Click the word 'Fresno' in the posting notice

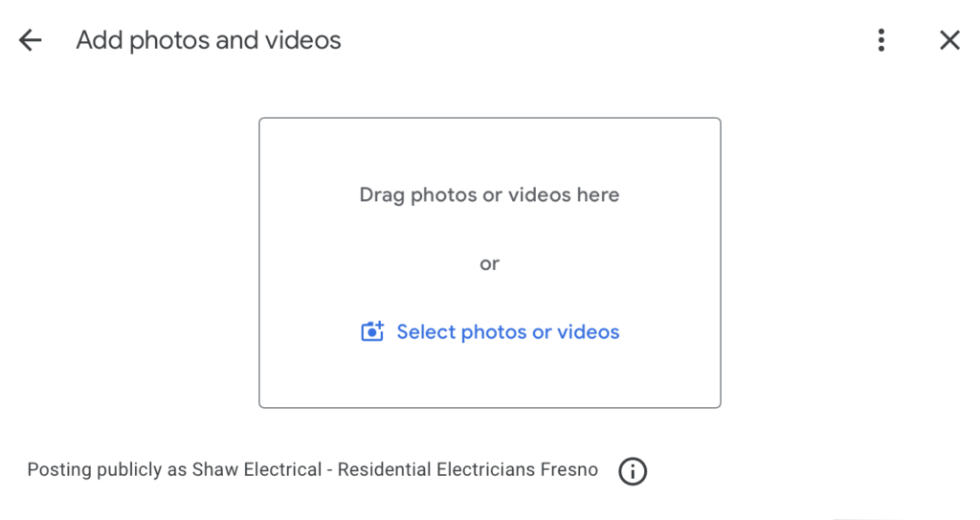569,470
